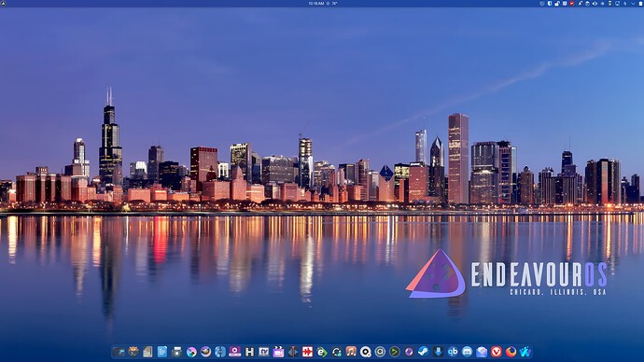This screenshot has width=644, height=362.
Task: Open the red puzzle piece app
Action: pyautogui.click(x=307, y=352)
